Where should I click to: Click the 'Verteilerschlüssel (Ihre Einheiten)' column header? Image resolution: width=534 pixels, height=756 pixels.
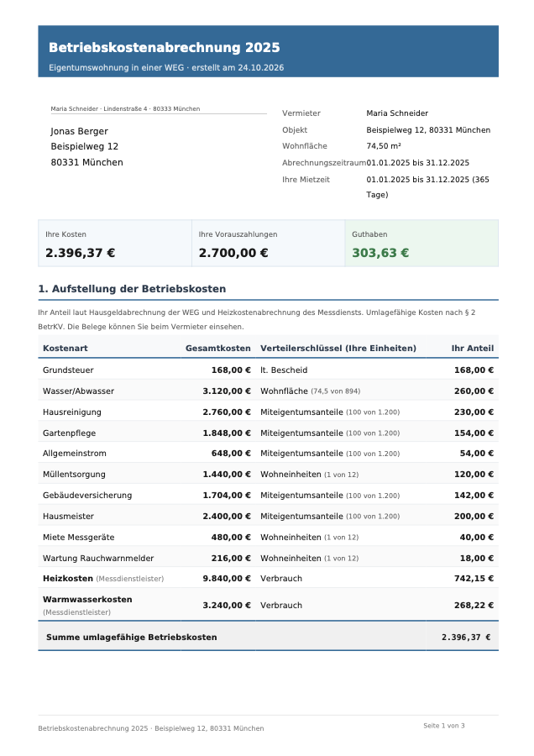pyautogui.click(x=338, y=348)
